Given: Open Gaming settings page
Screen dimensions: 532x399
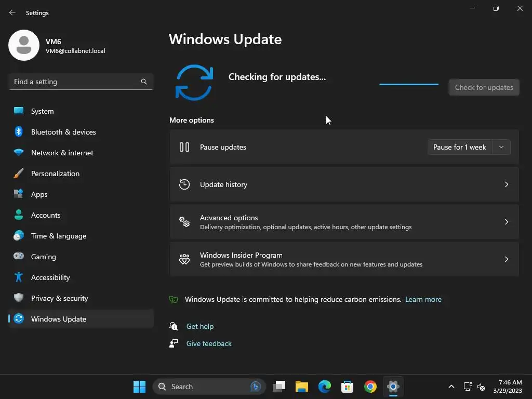Looking at the screenshot, I should (x=81, y=257).
